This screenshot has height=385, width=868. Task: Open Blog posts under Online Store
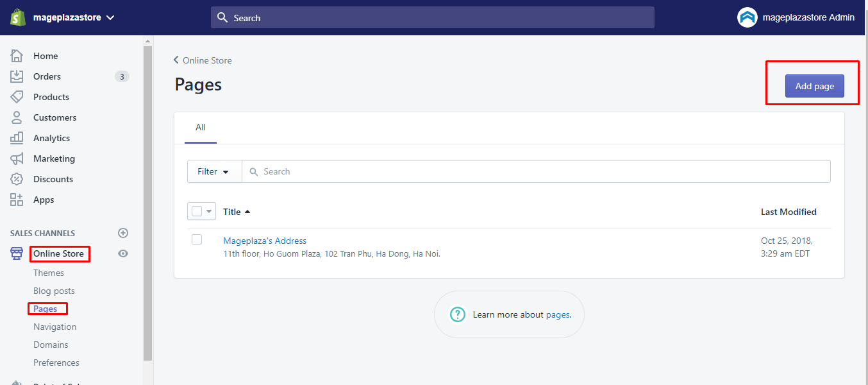54,291
